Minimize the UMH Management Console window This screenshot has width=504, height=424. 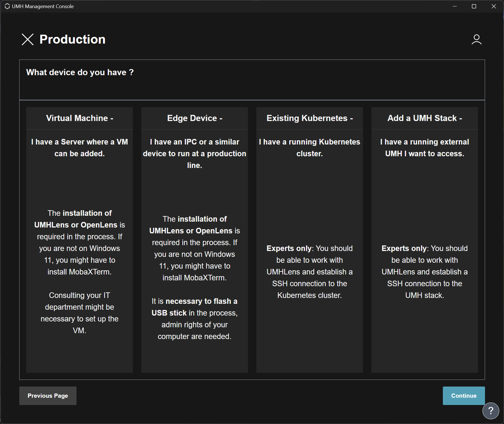click(455, 6)
